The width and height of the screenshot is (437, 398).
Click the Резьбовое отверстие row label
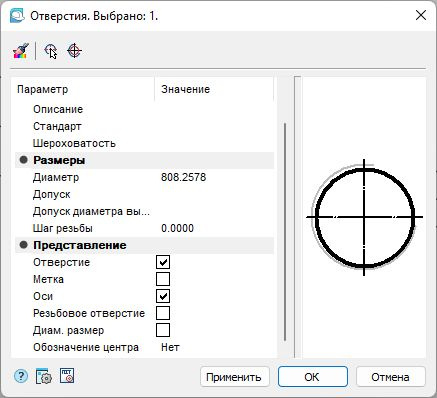[x=89, y=313]
